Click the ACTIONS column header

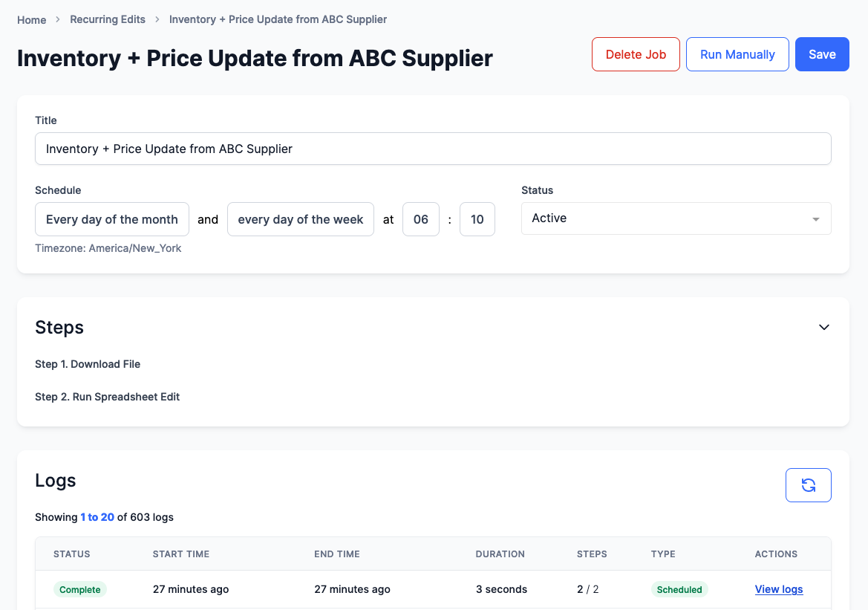coord(776,554)
